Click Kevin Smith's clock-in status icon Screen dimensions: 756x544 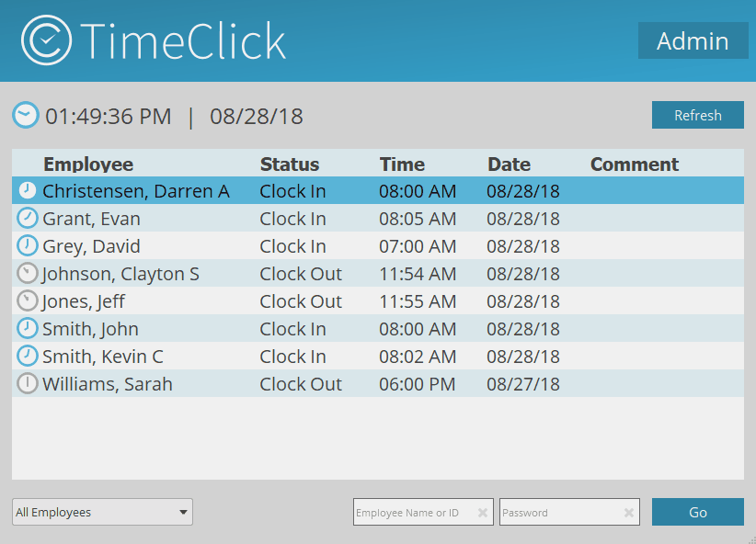(x=27, y=356)
